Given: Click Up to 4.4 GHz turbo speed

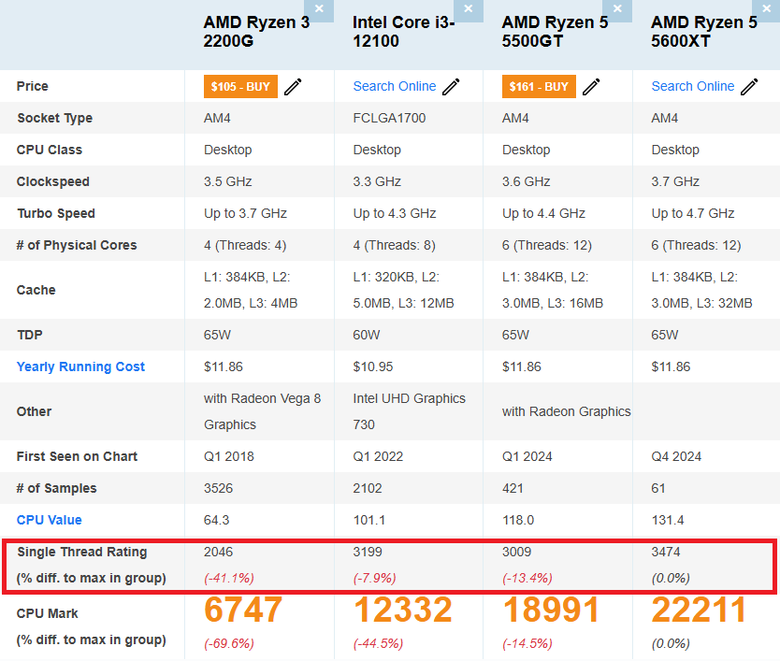Looking at the screenshot, I should 544,214.
